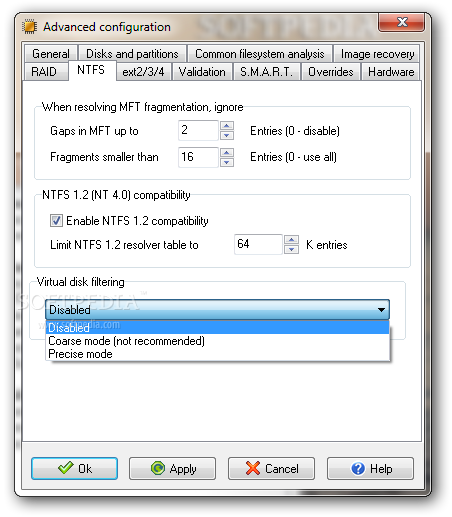The height and width of the screenshot is (517, 452).
Task: Close the Advanced configuration dialog
Action: click(402, 22)
